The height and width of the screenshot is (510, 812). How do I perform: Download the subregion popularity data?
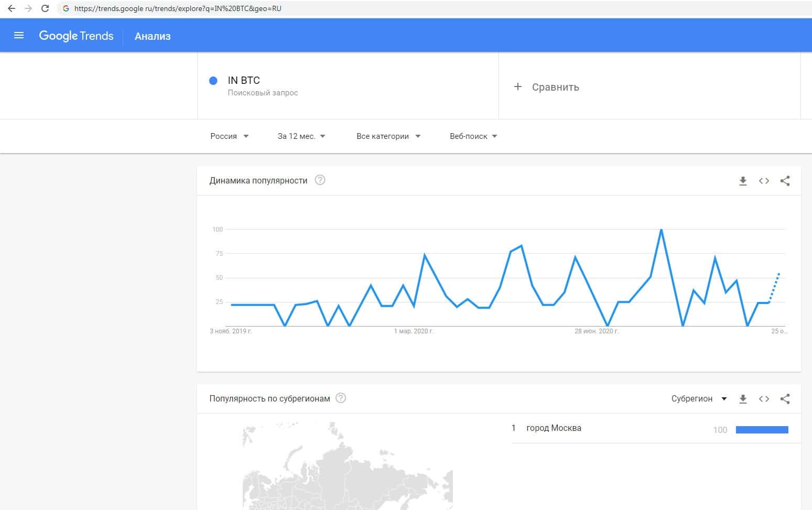pyautogui.click(x=743, y=399)
